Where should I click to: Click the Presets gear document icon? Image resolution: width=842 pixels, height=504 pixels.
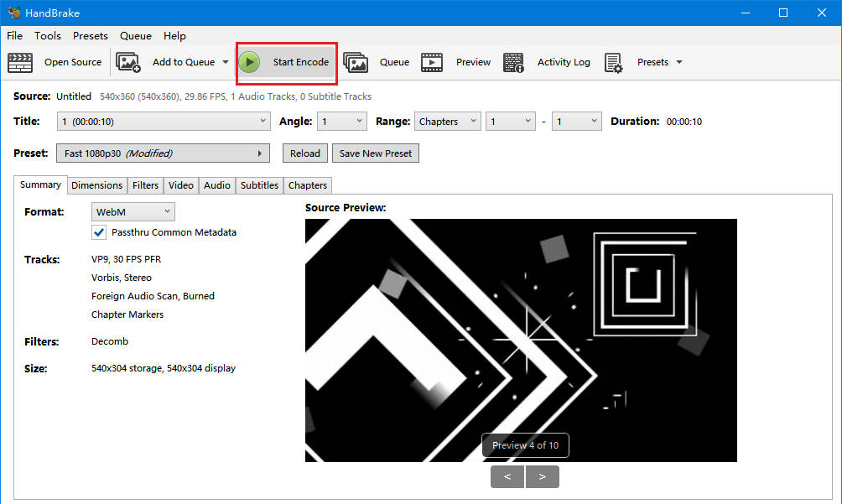[x=613, y=62]
